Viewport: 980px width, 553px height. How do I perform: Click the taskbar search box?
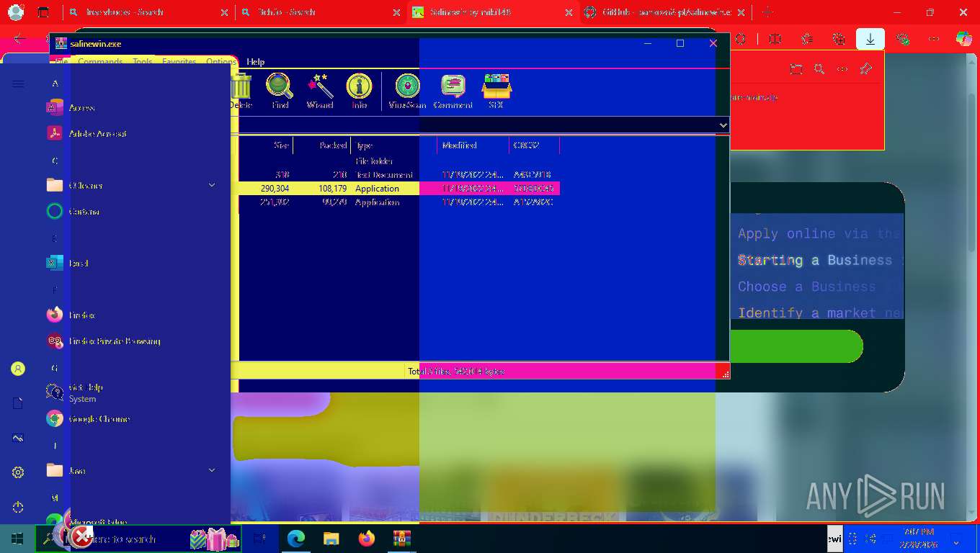pos(138,539)
